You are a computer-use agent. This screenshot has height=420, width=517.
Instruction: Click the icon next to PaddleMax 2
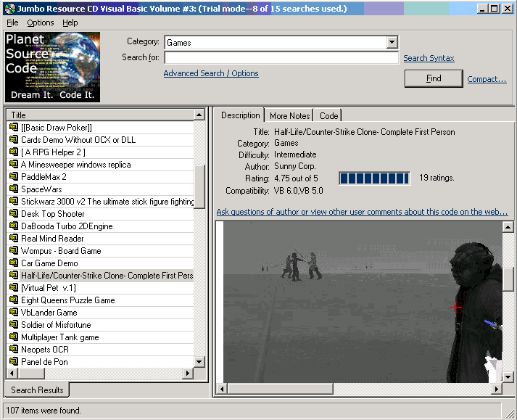pyautogui.click(x=14, y=176)
